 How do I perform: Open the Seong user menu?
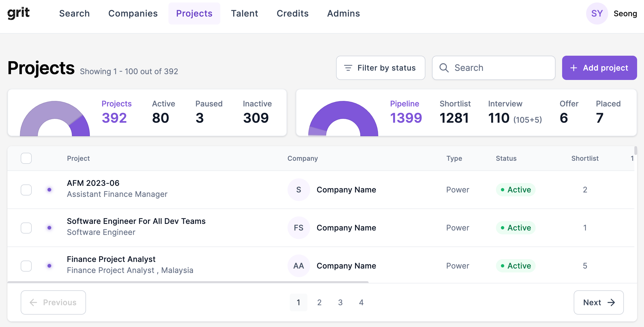tap(625, 14)
